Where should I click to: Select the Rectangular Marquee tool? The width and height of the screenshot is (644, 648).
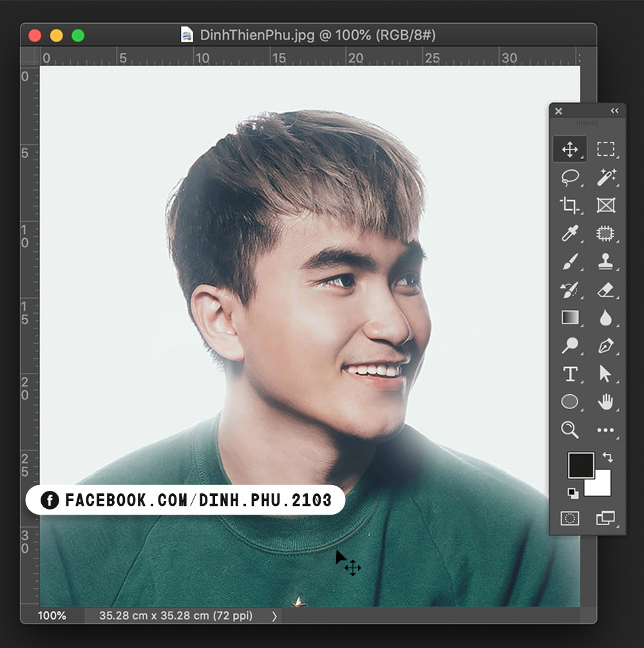click(x=605, y=149)
